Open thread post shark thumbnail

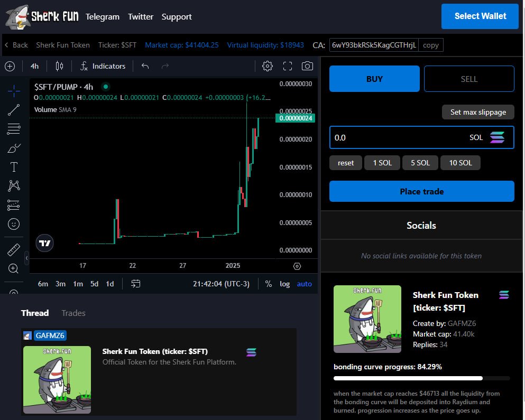coord(57,380)
